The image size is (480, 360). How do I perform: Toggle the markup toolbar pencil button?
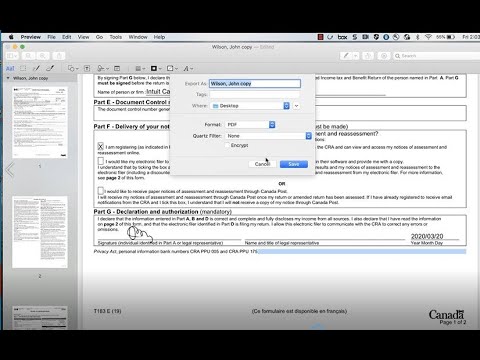346,56
